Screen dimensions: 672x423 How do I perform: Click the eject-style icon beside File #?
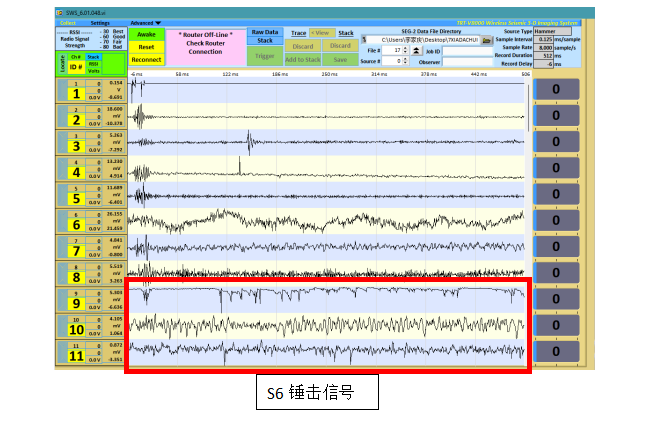click(x=417, y=50)
